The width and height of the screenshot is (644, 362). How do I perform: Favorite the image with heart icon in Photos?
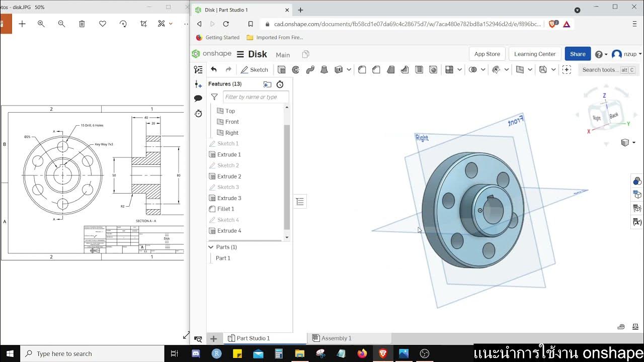pyautogui.click(x=103, y=24)
